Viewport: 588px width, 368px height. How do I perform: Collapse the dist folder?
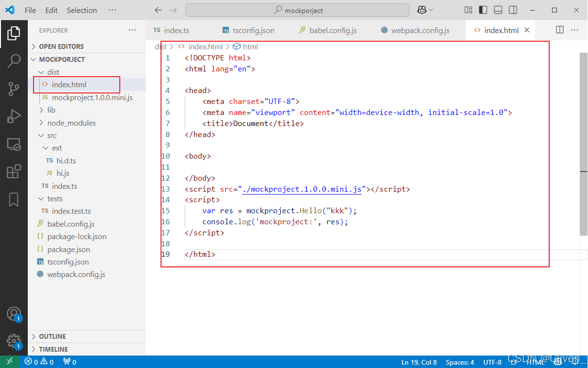pyautogui.click(x=53, y=72)
